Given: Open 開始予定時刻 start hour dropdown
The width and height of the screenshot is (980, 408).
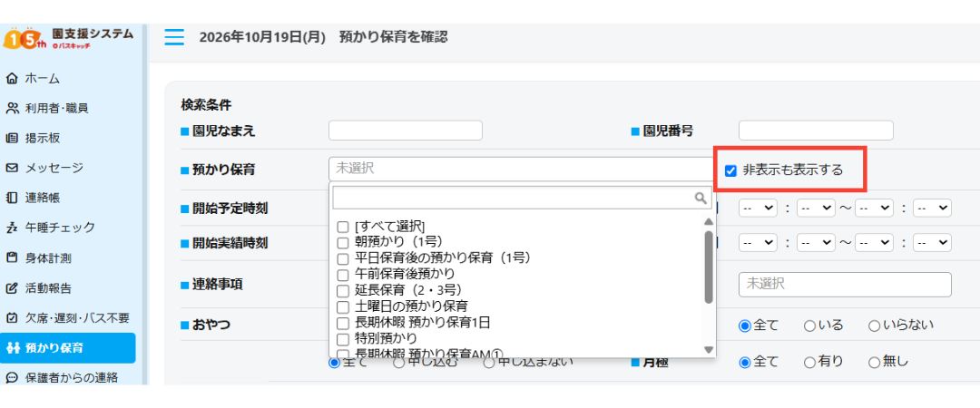Looking at the screenshot, I should point(758,208).
